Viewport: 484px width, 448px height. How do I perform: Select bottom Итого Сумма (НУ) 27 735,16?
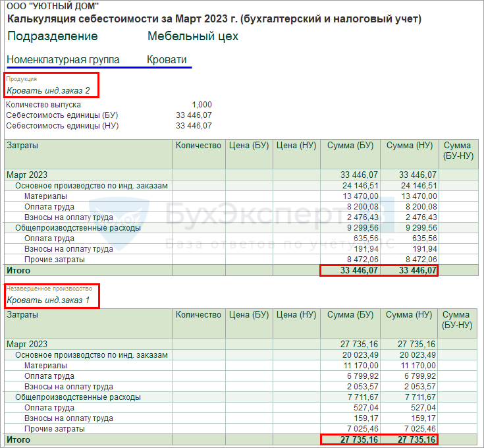click(x=409, y=439)
